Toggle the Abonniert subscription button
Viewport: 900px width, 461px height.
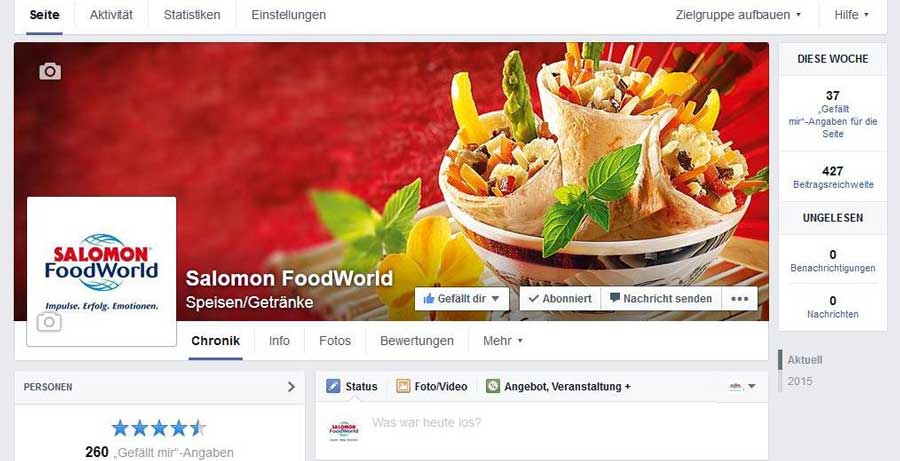(560, 299)
